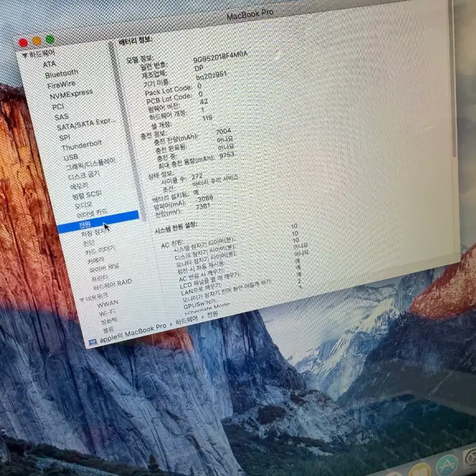The width and height of the screenshot is (476, 476).
Task: Open the 병렬 SCSI entry
Action: 87,195
